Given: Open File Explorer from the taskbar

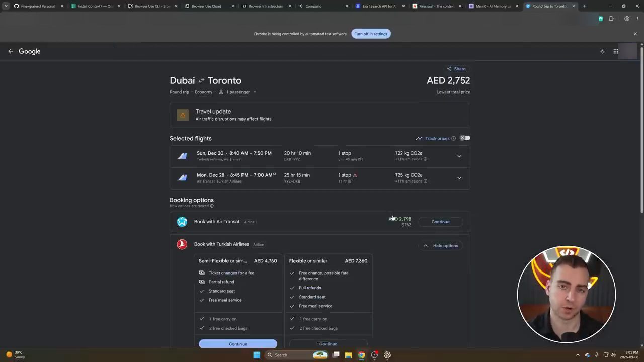Looking at the screenshot, I should coord(348,355).
